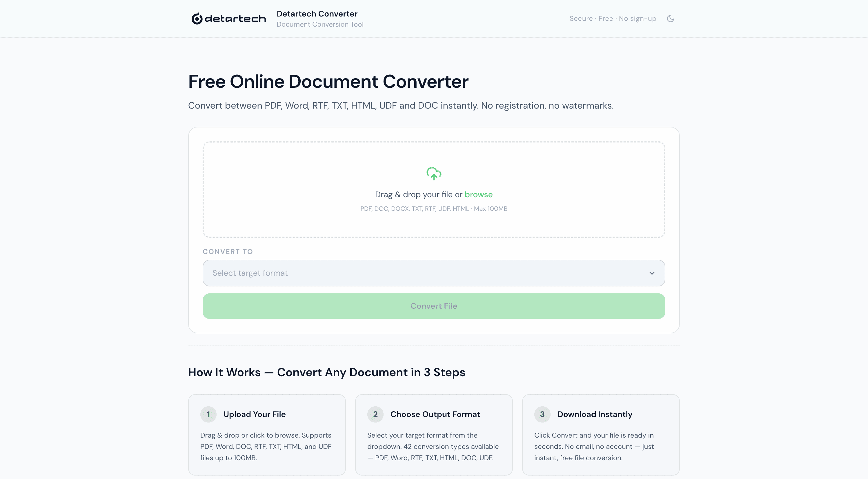Open the browse file link
Screen dimensions: 868x479
pyautogui.click(x=478, y=195)
